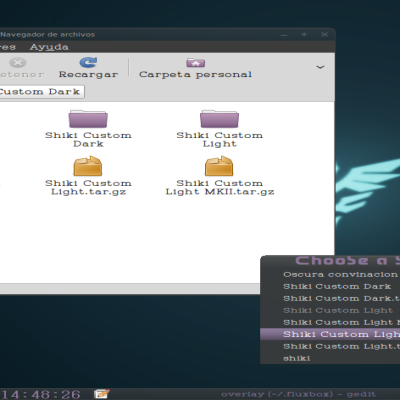The width and height of the screenshot is (400, 400).
Task: Minimize the Navegador de archivos window
Action: 284,35
